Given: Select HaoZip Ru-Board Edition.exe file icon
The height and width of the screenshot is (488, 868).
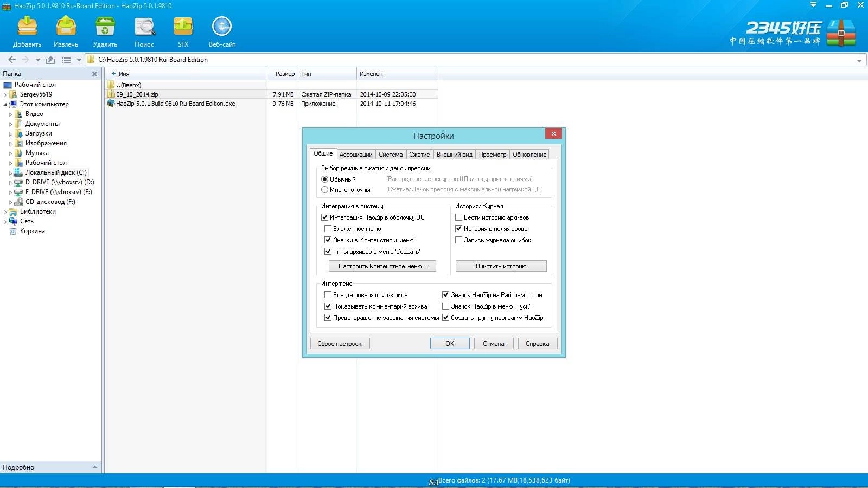Looking at the screenshot, I should point(111,104).
